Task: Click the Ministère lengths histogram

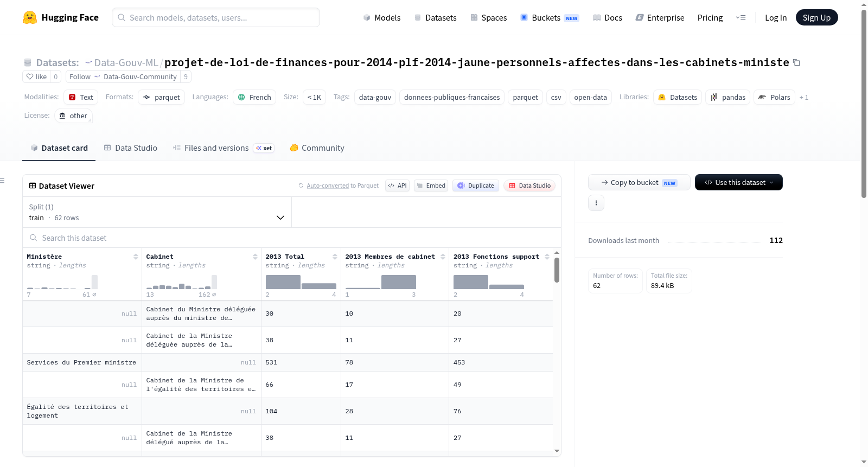Action: (x=62, y=282)
